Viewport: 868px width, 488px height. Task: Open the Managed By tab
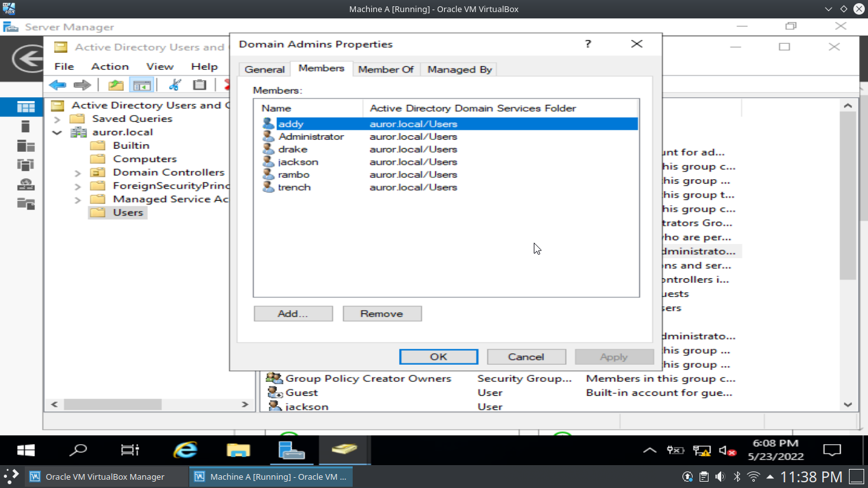(459, 69)
